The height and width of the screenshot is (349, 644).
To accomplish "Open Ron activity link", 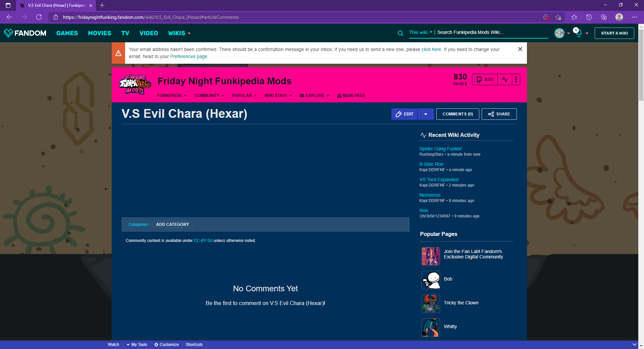I will tap(424, 210).
